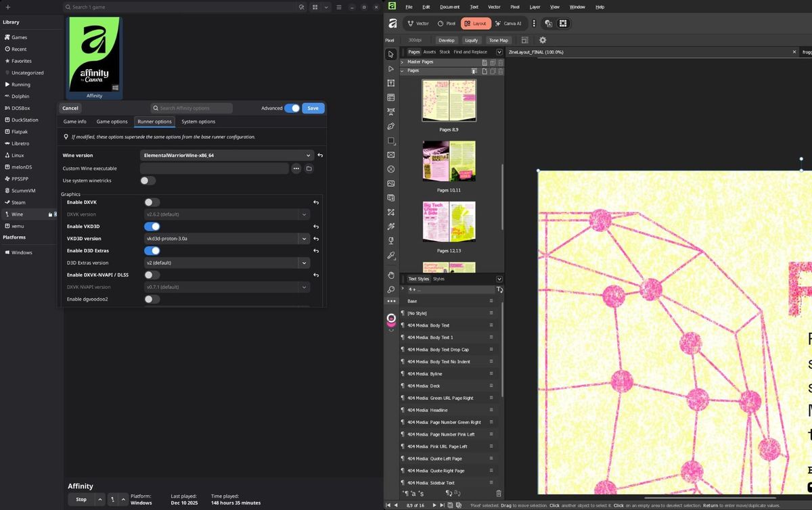Switch to the System options tab
The width and height of the screenshot is (812, 510).
[x=198, y=122]
